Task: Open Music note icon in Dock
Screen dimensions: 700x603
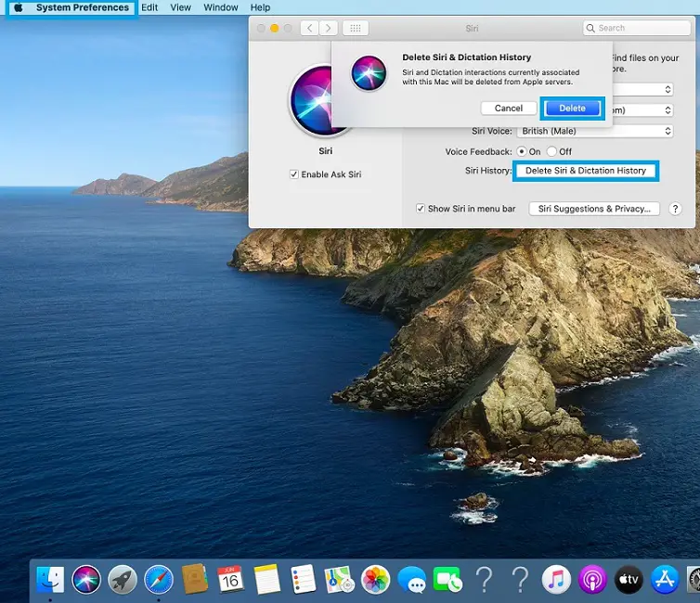Action: 556,580
